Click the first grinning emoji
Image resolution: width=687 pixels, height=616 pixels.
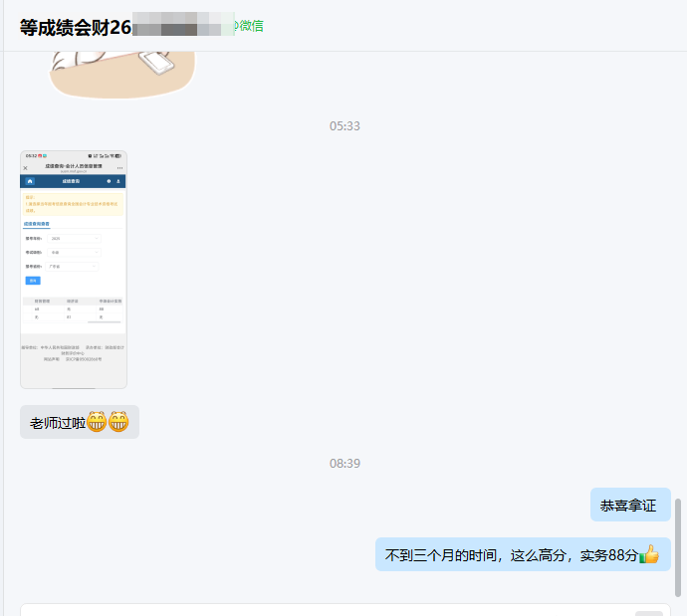click(x=97, y=422)
